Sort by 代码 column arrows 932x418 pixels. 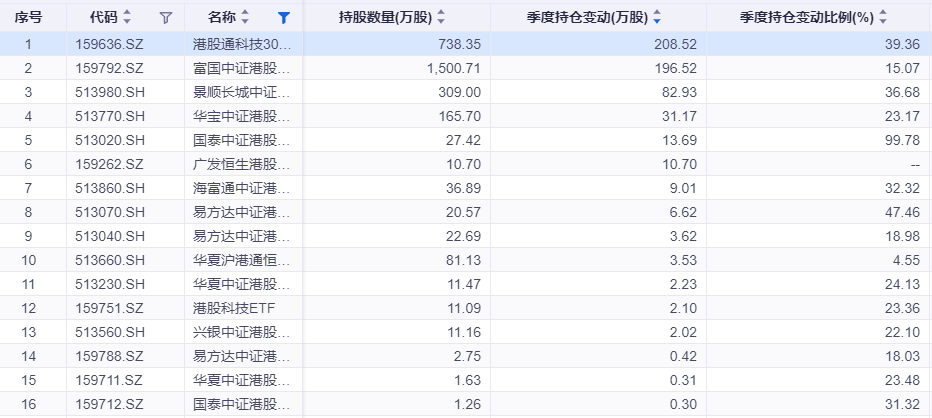click(x=127, y=17)
